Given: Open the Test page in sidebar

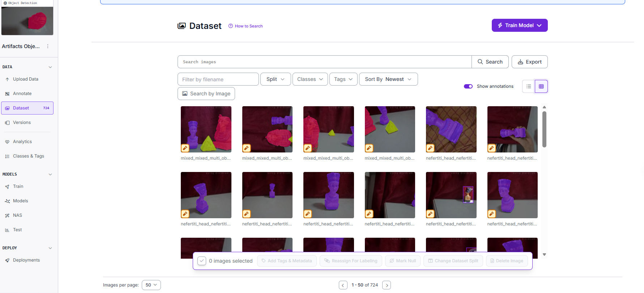Looking at the screenshot, I should point(17,230).
